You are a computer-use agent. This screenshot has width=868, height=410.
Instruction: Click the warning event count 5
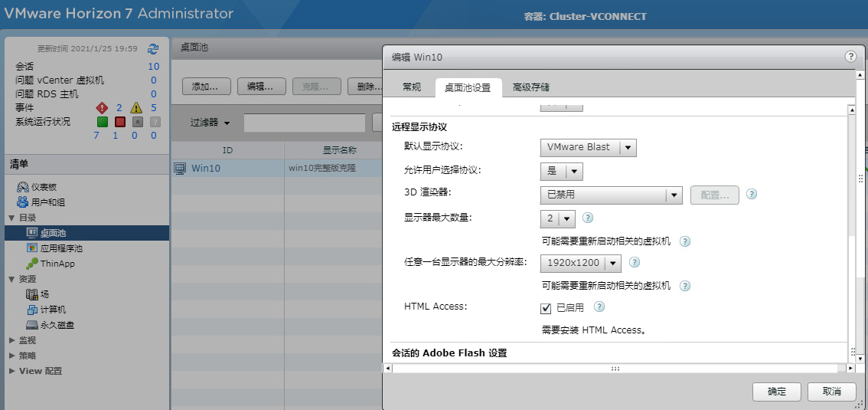coord(153,108)
